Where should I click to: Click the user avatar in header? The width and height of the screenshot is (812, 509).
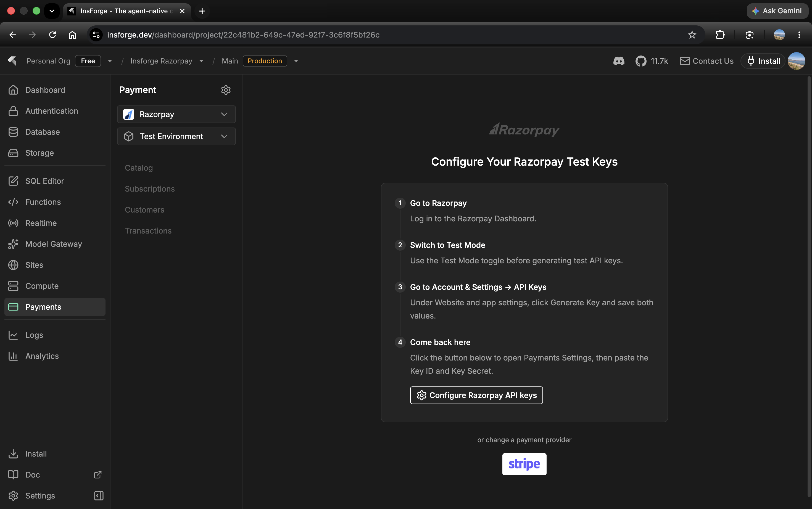pos(797,61)
